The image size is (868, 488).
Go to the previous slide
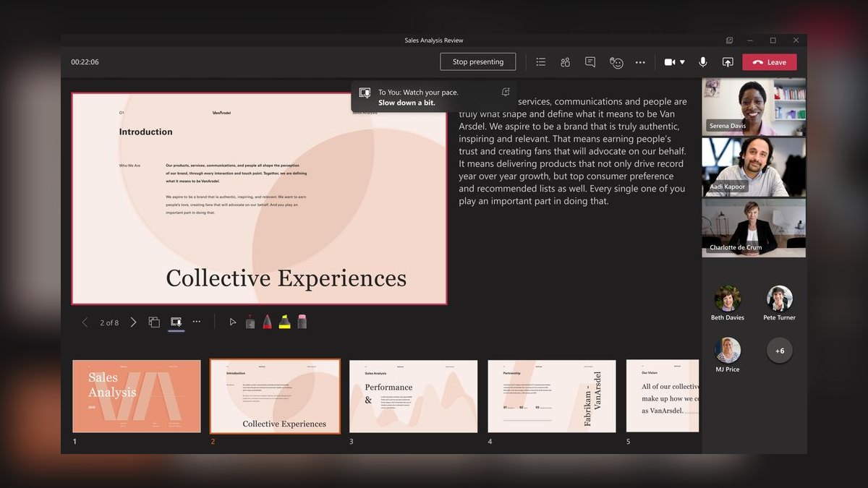tap(85, 322)
